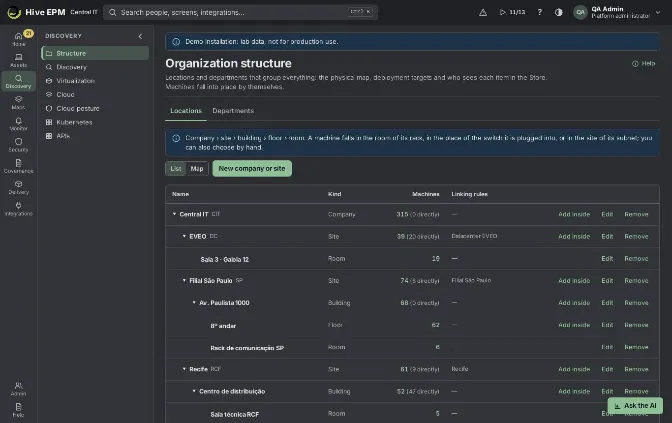672x423 pixels.
Task: Click Add inside for 8º andar
Action: tap(574, 325)
